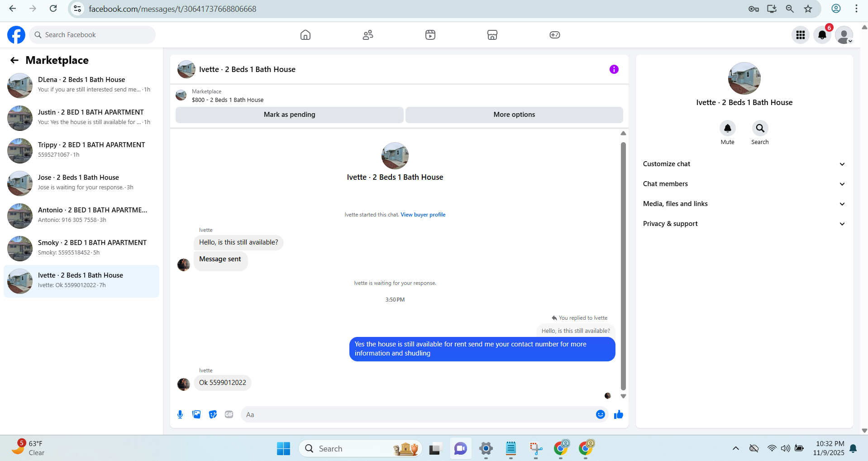The height and width of the screenshot is (461, 868).
Task: Click the "Ok 5599012022" message from Ivette
Action: [x=223, y=383]
